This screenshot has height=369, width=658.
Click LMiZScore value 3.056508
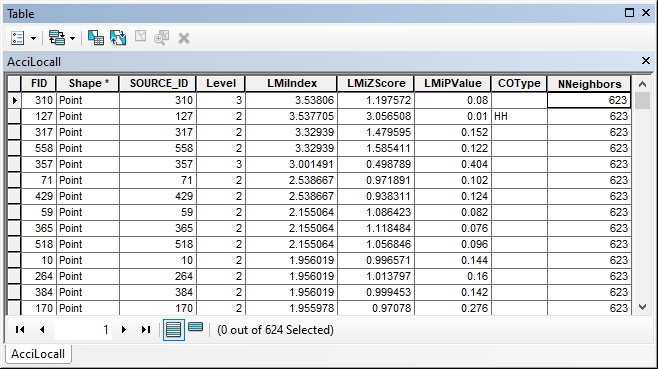click(x=376, y=116)
